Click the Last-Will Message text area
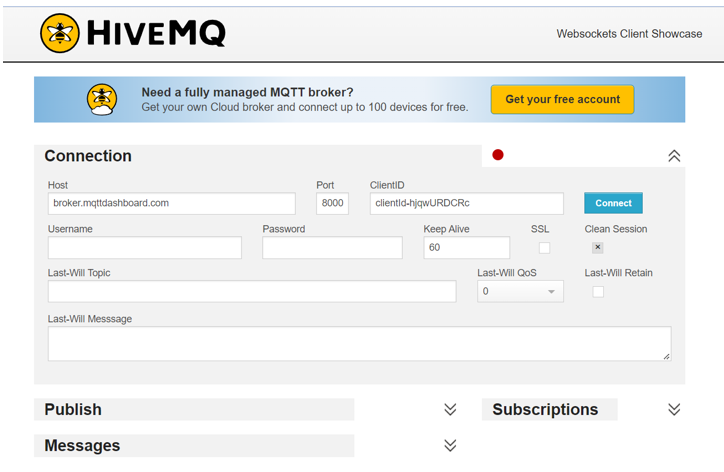Image resolution: width=724 pixels, height=472 pixels. tap(360, 344)
